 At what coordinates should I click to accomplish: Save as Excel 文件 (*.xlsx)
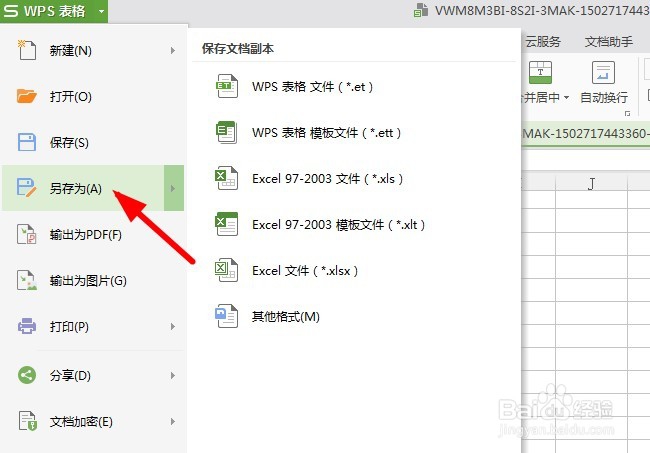coord(305,271)
